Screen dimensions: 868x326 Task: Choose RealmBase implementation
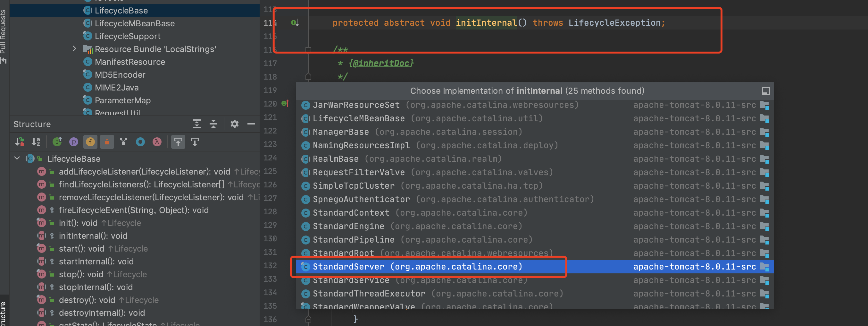[x=535, y=159]
